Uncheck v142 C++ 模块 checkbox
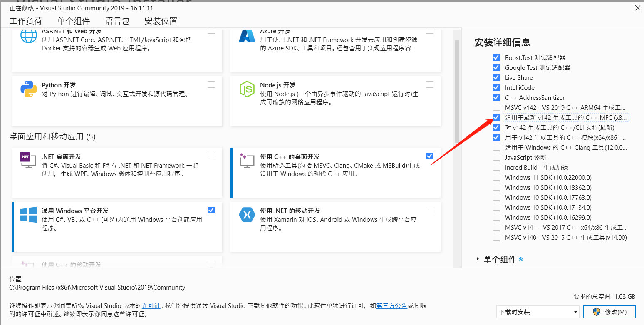The image size is (644, 325). coord(496,137)
